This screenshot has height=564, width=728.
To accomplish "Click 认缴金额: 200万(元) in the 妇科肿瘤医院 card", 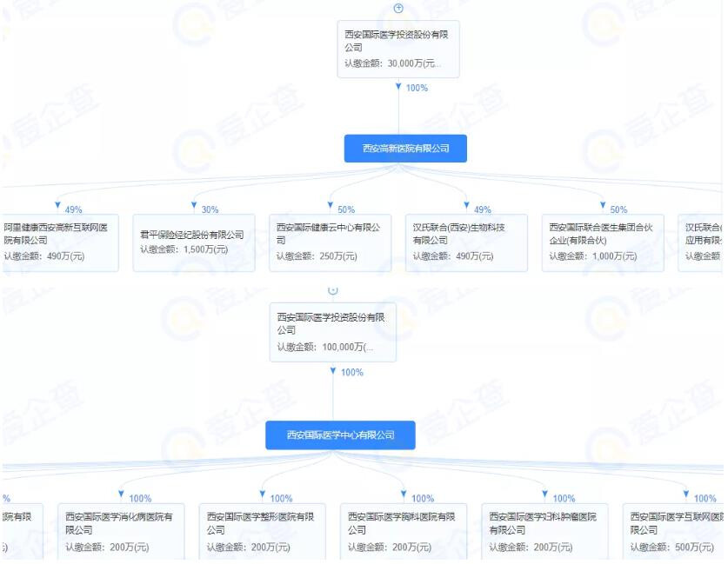I will (531, 547).
